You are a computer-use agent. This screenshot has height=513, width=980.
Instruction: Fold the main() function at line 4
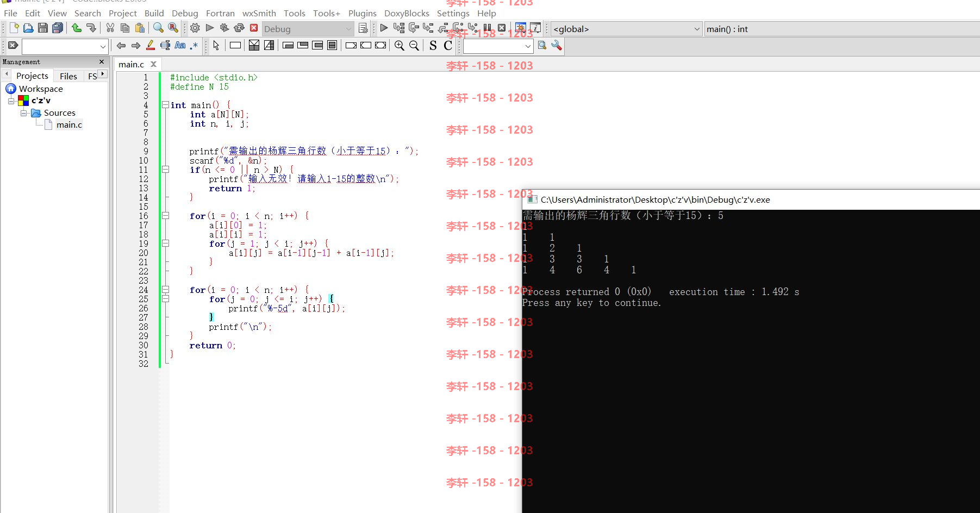[165, 105]
